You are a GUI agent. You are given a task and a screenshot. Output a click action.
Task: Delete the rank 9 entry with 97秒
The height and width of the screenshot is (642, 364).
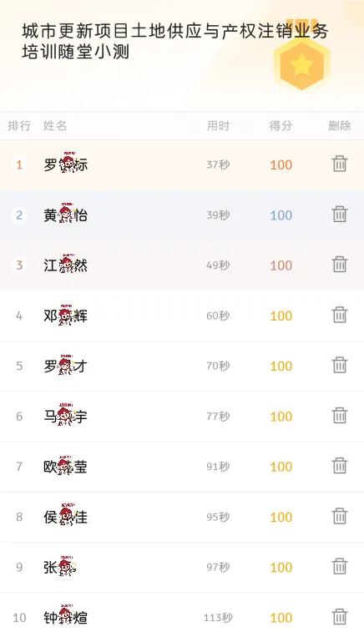tap(340, 566)
